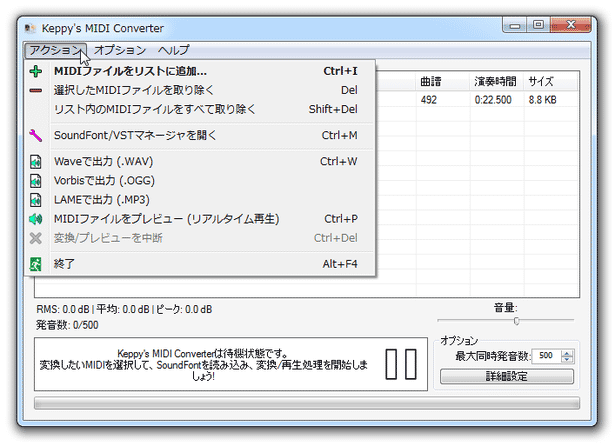Click the right VU meter bar
Screen dimensions: 615x446
411,364
